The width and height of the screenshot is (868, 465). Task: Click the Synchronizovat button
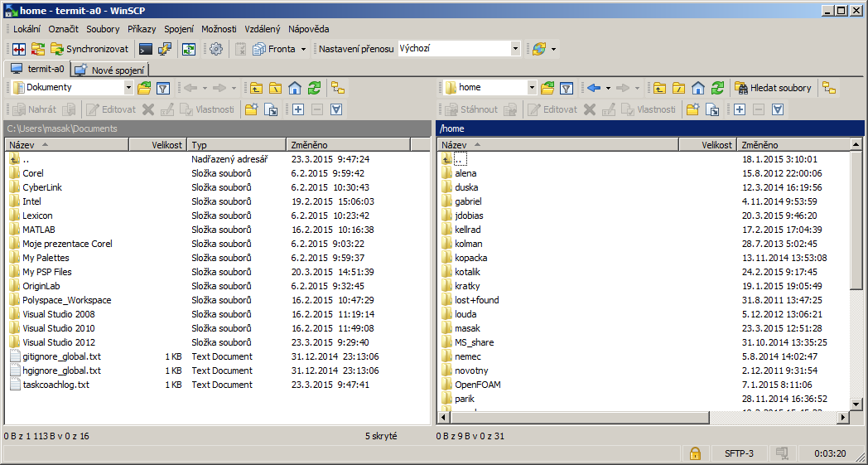pyautogui.click(x=89, y=49)
